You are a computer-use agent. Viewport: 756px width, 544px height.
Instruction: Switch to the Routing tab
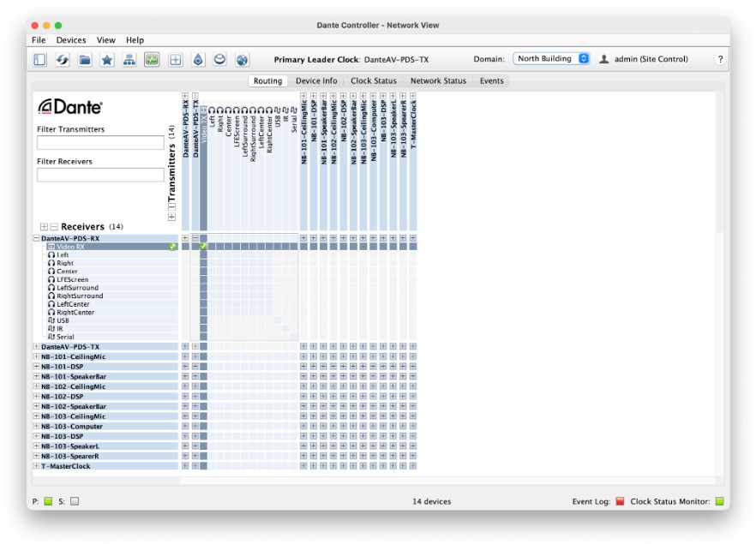(267, 81)
